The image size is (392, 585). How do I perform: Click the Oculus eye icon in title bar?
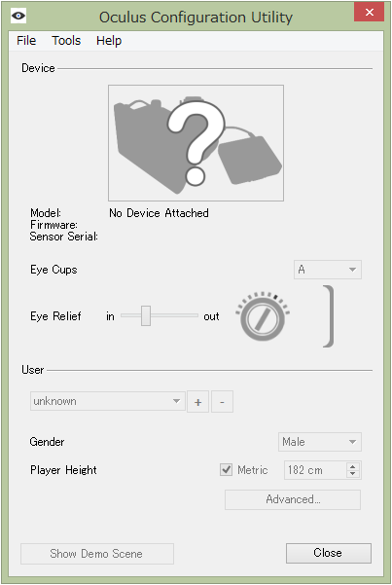(x=18, y=16)
